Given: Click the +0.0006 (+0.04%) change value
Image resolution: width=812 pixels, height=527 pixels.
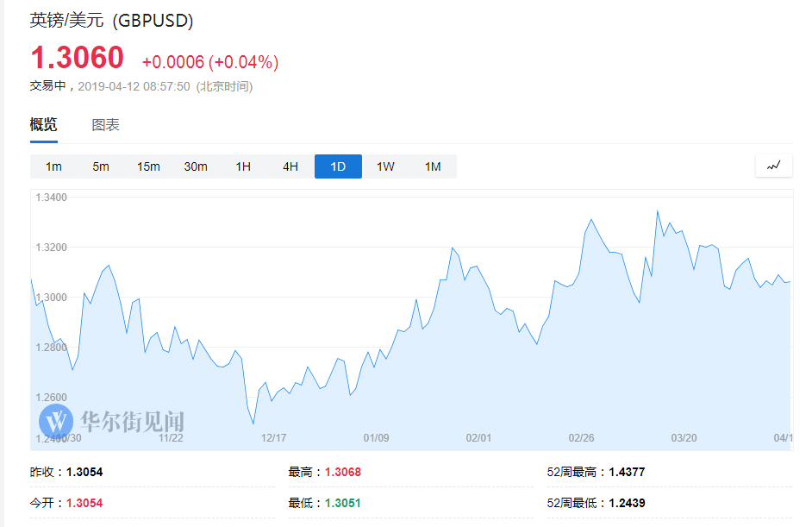Looking at the screenshot, I should pos(210,62).
